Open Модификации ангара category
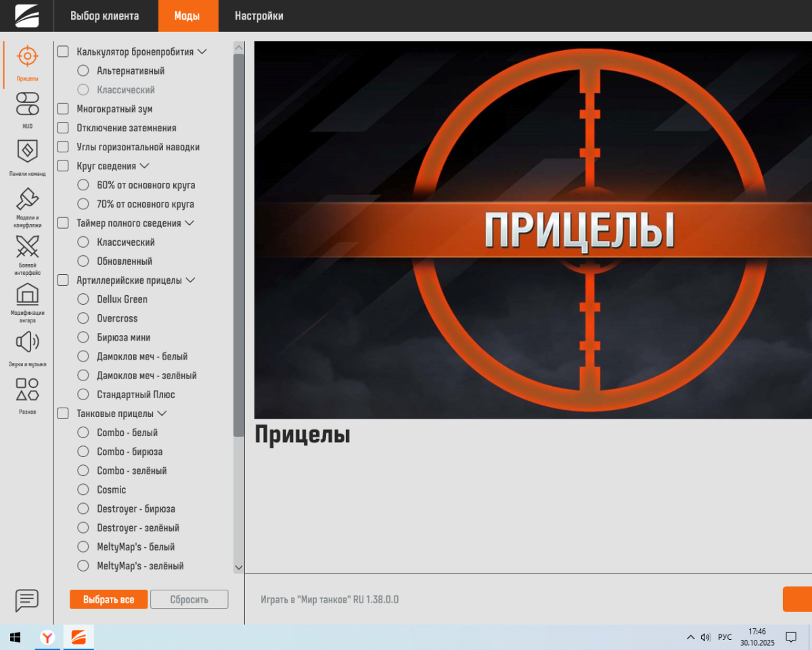This screenshot has width=812, height=650. [x=27, y=303]
